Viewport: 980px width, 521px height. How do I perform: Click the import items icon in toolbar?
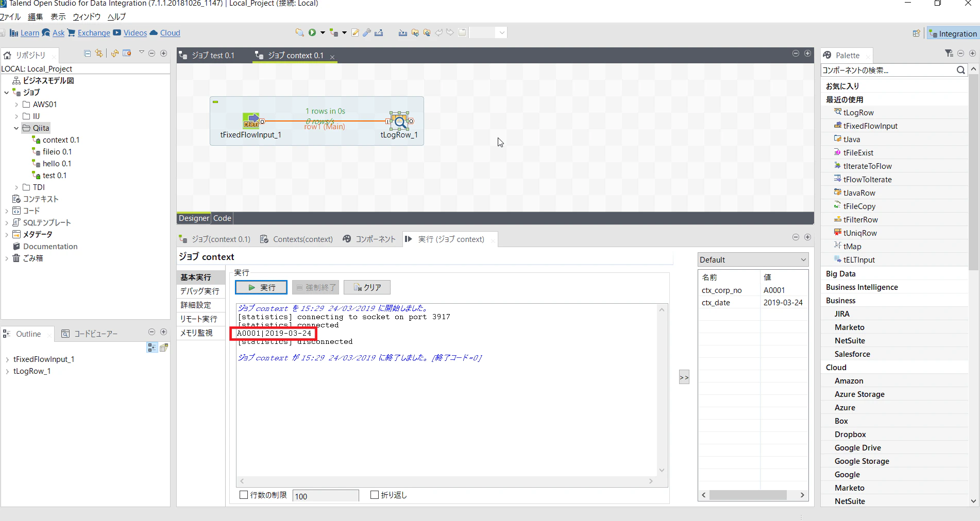point(402,32)
